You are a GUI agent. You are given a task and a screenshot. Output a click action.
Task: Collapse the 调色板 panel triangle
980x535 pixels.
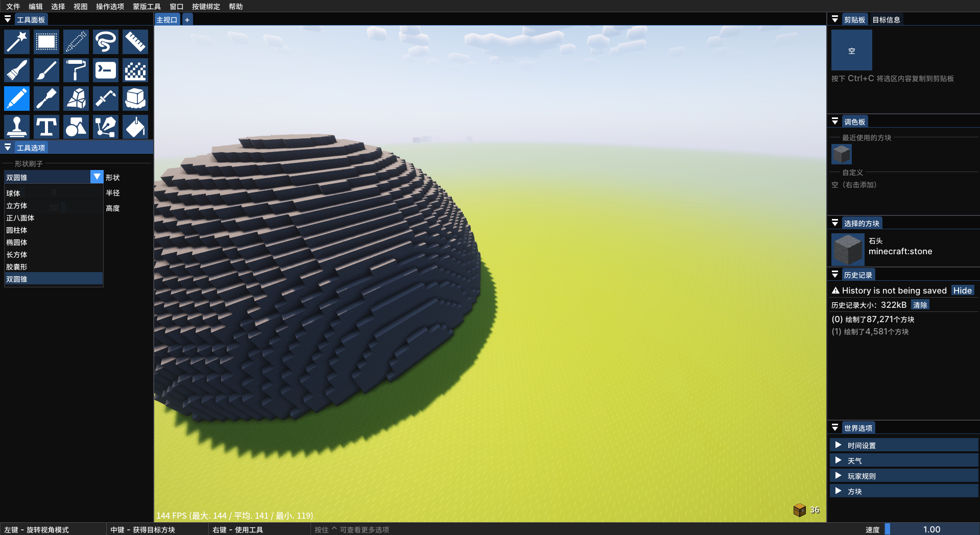click(835, 121)
